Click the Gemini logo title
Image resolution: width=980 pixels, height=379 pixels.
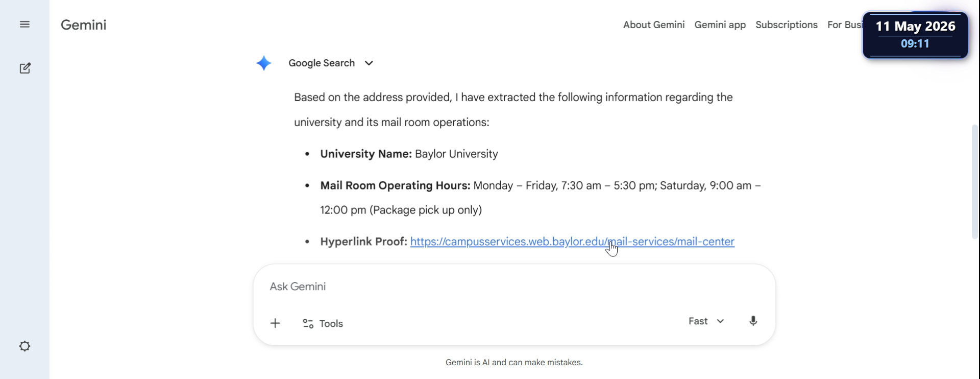(84, 25)
